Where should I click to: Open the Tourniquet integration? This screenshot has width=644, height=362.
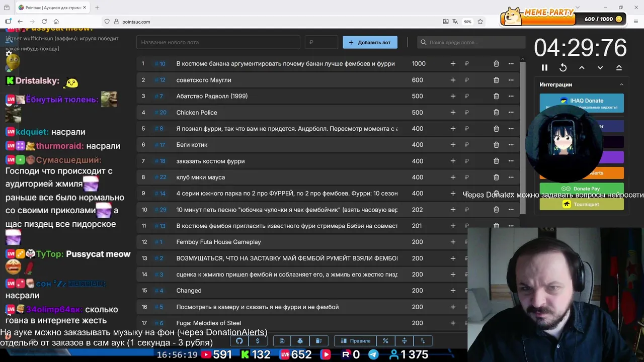582,204
